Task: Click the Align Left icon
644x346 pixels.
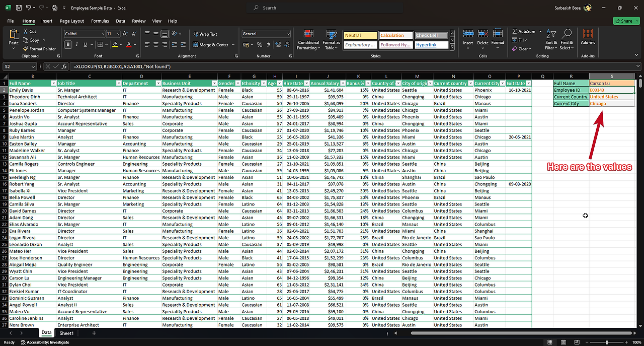Action: pos(147,45)
